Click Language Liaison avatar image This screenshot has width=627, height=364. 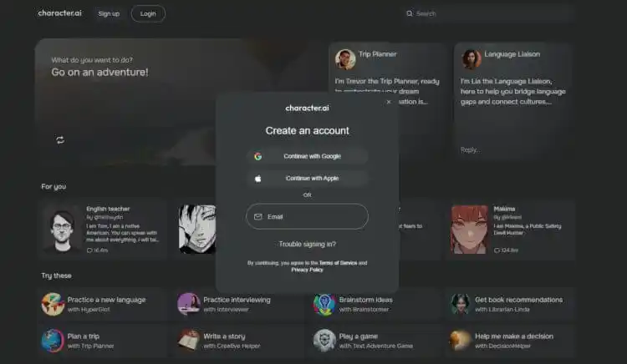point(472,59)
